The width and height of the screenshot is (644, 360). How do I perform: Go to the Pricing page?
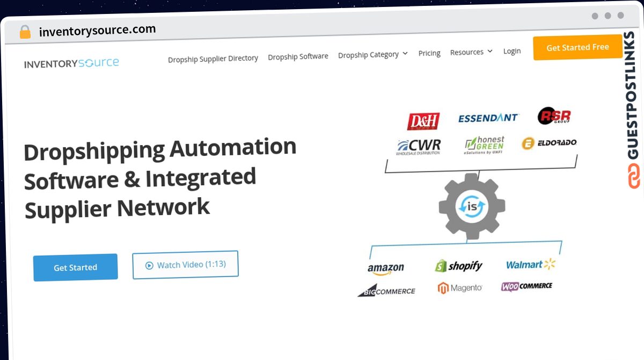429,53
